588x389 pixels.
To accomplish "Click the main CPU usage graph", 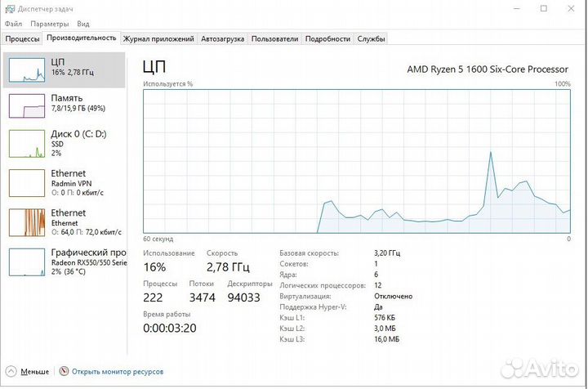I will coord(357,161).
